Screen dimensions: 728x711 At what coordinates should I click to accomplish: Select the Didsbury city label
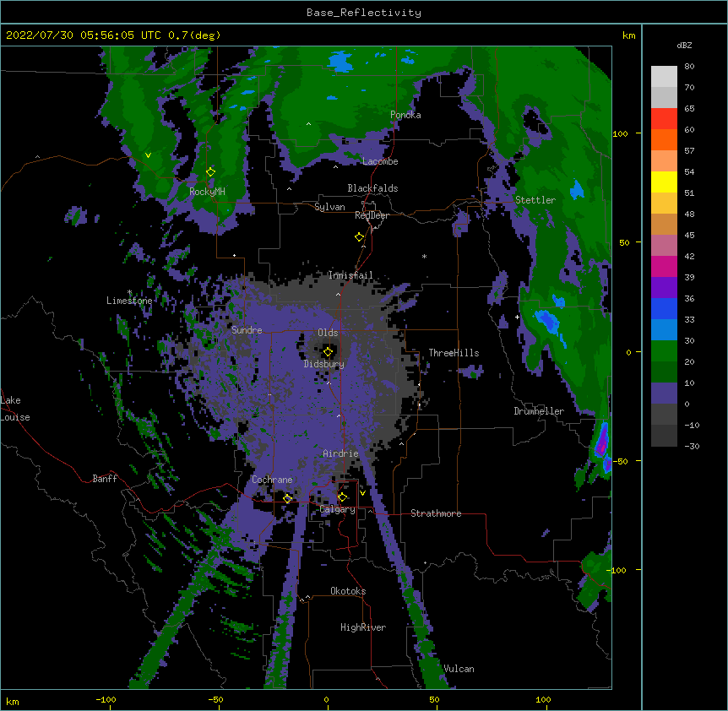(x=324, y=364)
